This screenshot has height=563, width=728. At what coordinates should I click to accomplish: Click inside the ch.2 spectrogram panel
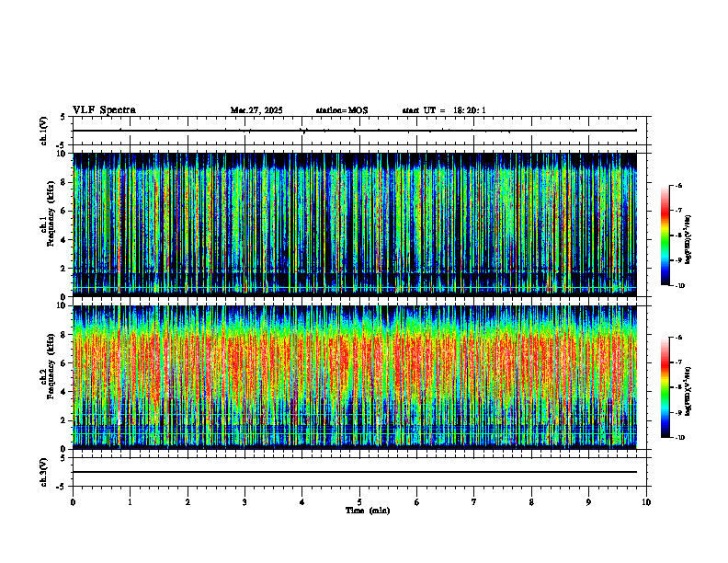pyautogui.click(x=355, y=377)
